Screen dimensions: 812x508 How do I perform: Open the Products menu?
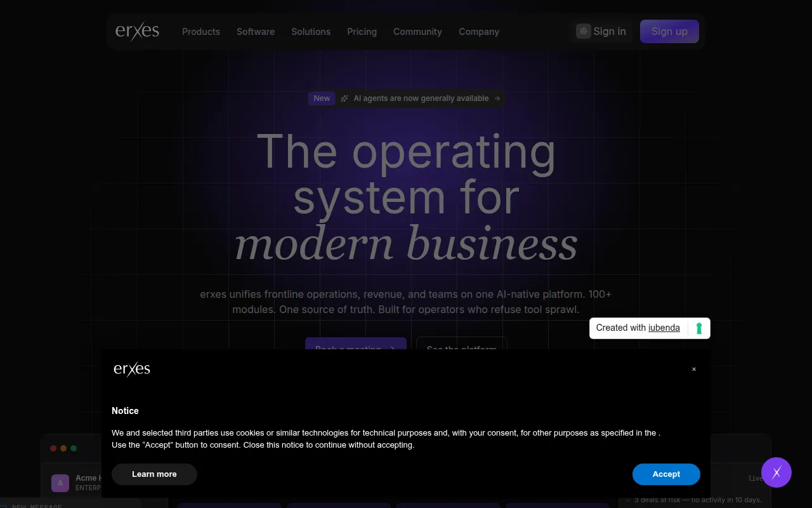201,32
